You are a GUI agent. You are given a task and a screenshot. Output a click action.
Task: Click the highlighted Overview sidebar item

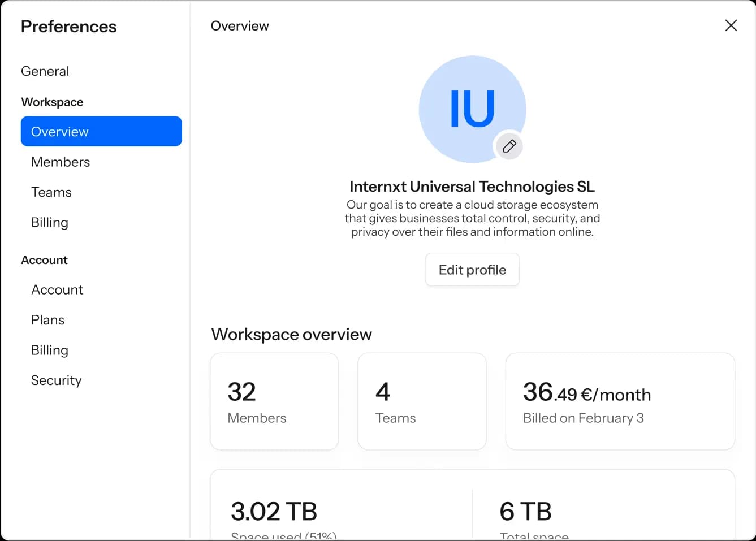[59, 131]
